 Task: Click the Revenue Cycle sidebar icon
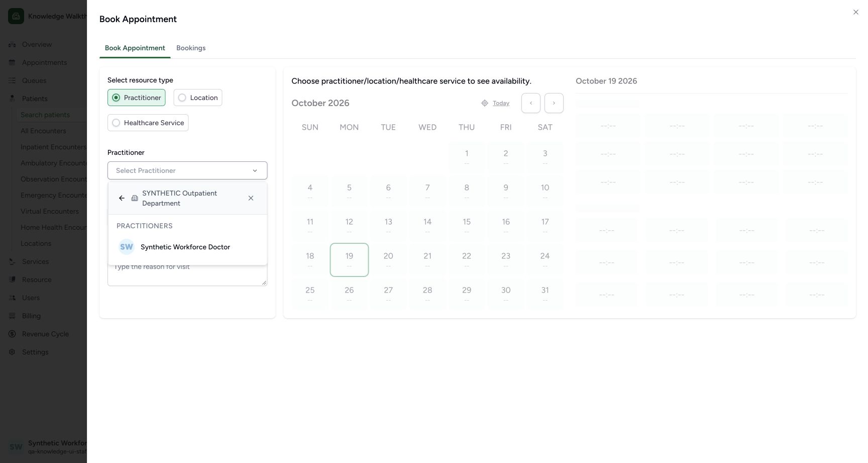pyautogui.click(x=12, y=334)
